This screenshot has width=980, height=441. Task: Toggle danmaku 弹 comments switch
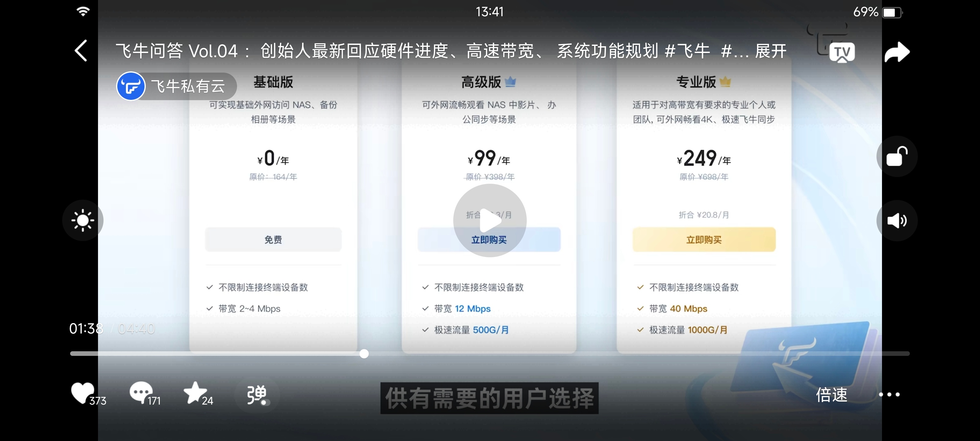(257, 395)
